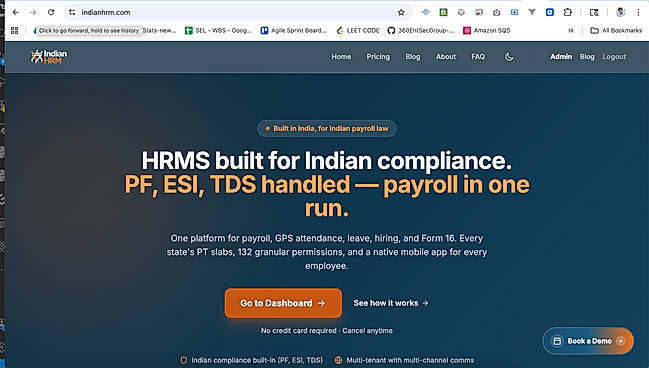Open the Admin link
Screen dimensions: 649x368
[561, 57]
